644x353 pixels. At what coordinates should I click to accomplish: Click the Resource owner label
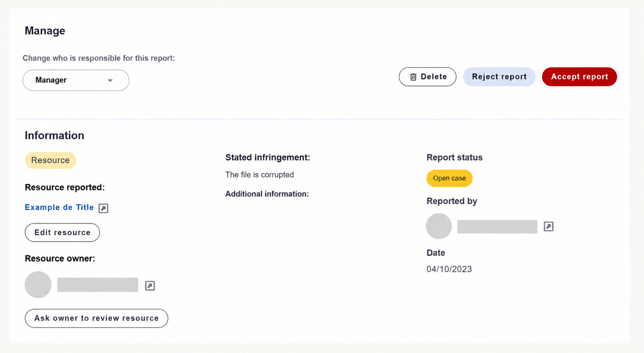pyautogui.click(x=60, y=258)
